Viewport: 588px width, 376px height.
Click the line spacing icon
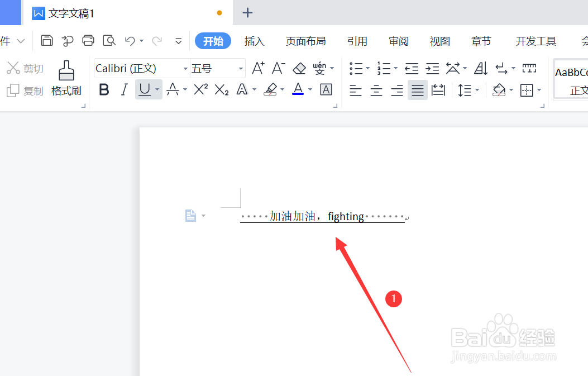point(465,90)
